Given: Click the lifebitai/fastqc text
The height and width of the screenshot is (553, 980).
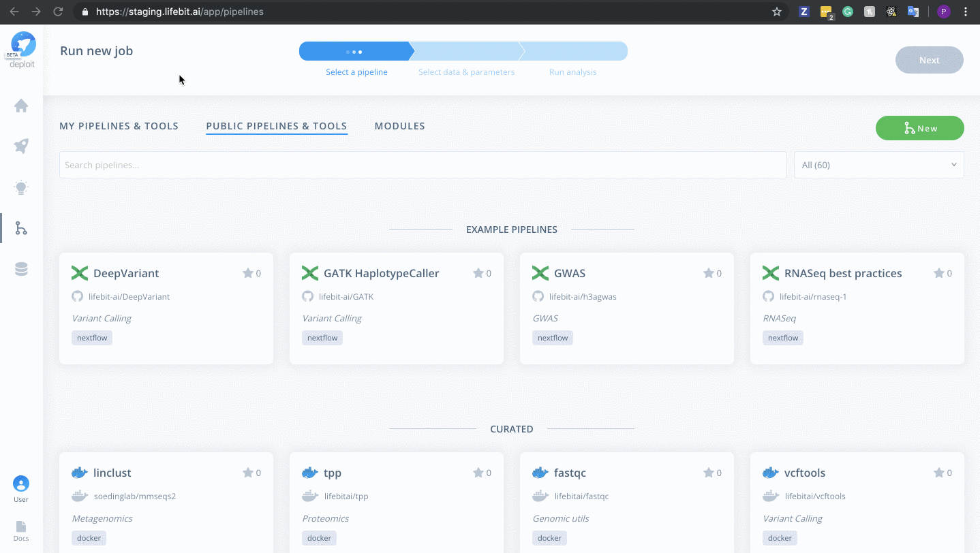Looking at the screenshot, I should coord(582,496).
